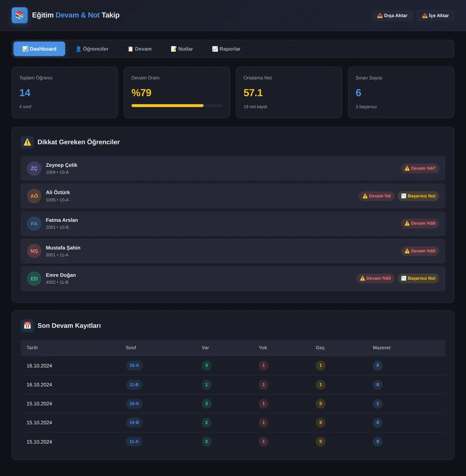Click the Tarih column header
The width and height of the screenshot is (466, 476).
[x=32, y=348]
